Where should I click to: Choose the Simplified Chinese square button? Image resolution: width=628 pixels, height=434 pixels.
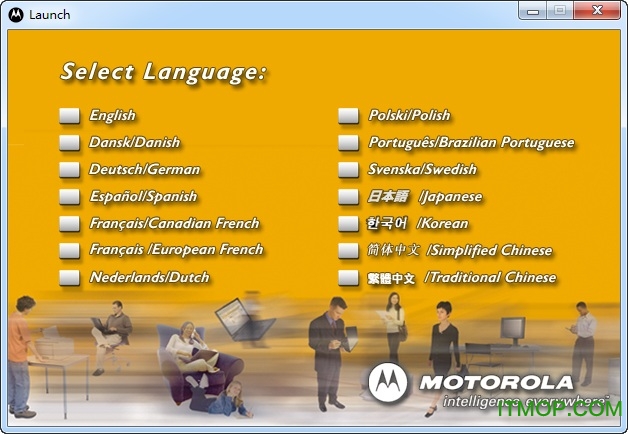click(348, 250)
